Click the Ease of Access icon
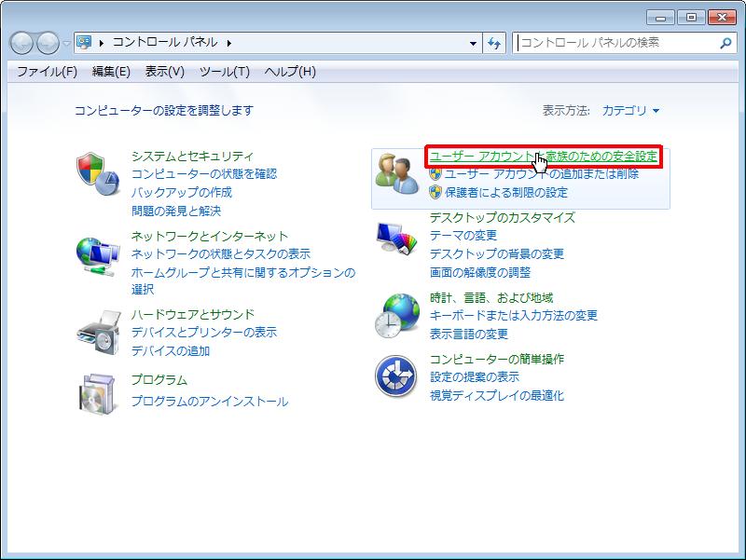The width and height of the screenshot is (746, 560). point(397,377)
